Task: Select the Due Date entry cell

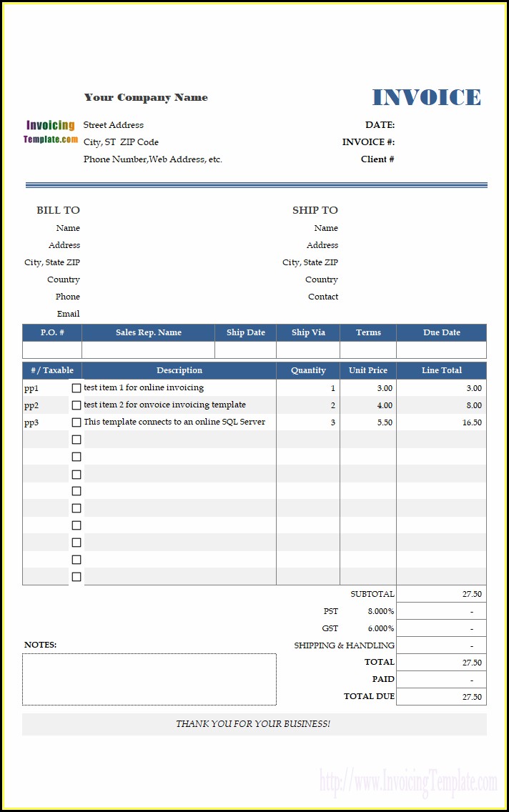Action: click(442, 350)
